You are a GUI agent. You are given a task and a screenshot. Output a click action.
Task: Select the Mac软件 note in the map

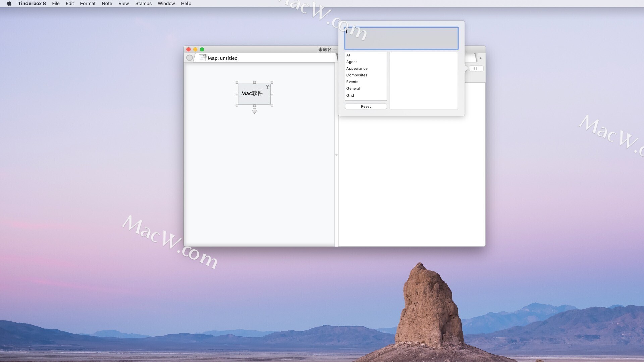click(x=254, y=94)
